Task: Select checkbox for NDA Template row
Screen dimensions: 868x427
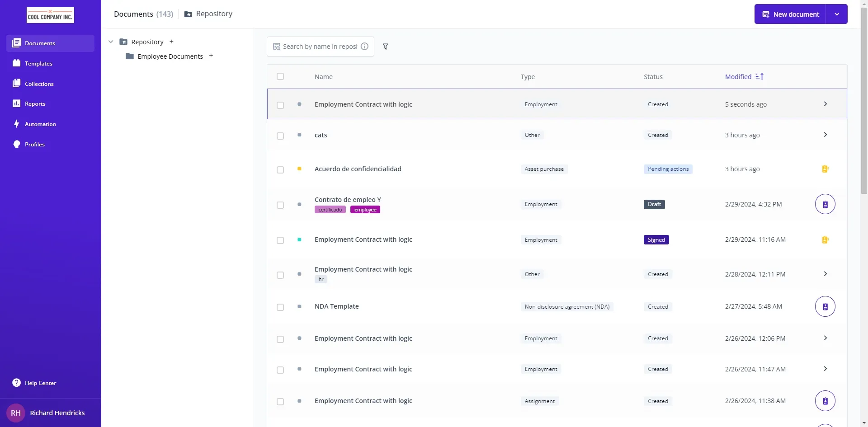Action: point(280,307)
